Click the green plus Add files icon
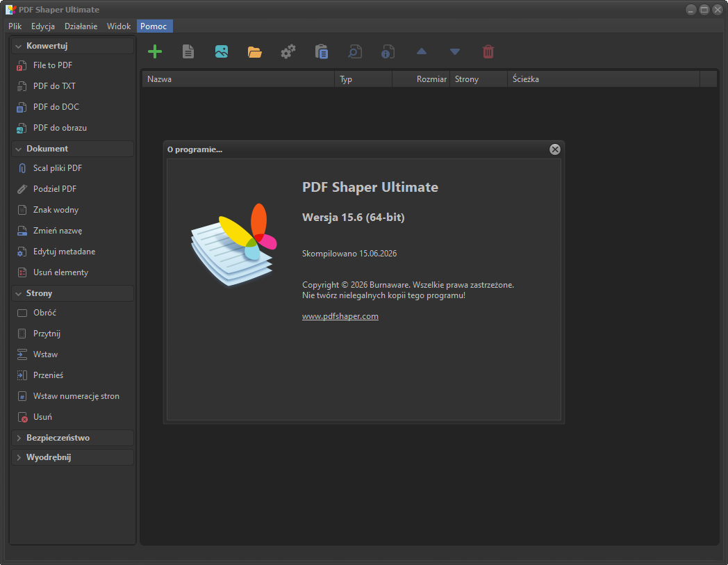 [x=155, y=51]
